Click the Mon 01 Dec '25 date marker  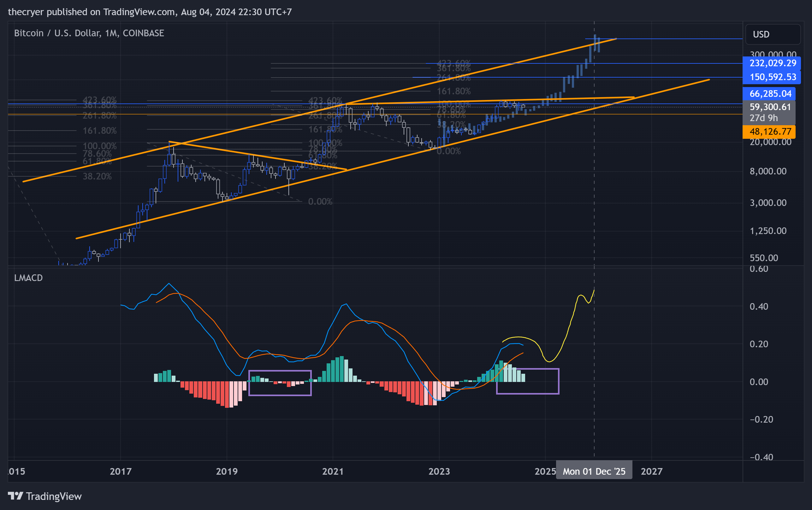click(x=594, y=471)
